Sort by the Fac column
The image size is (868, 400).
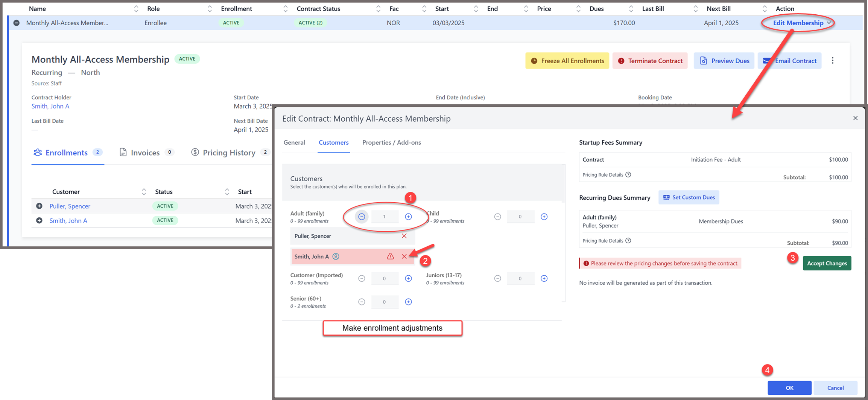424,9
